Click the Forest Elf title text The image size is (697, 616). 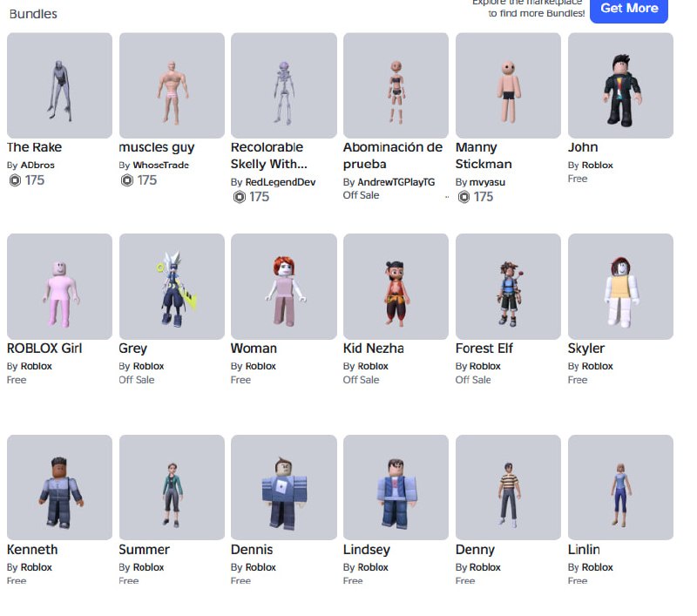click(x=484, y=349)
